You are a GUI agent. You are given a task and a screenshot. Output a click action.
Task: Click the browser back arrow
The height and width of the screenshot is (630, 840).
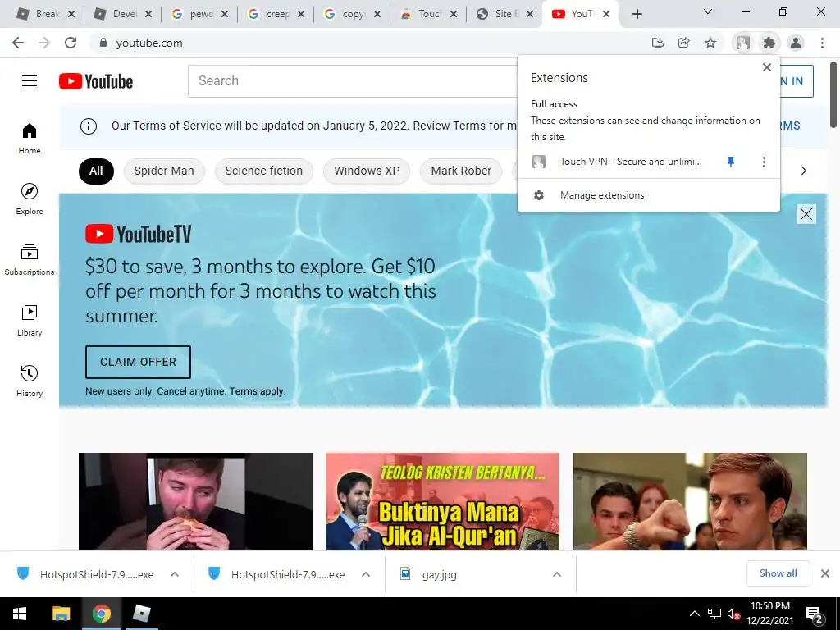coord(18,43)
